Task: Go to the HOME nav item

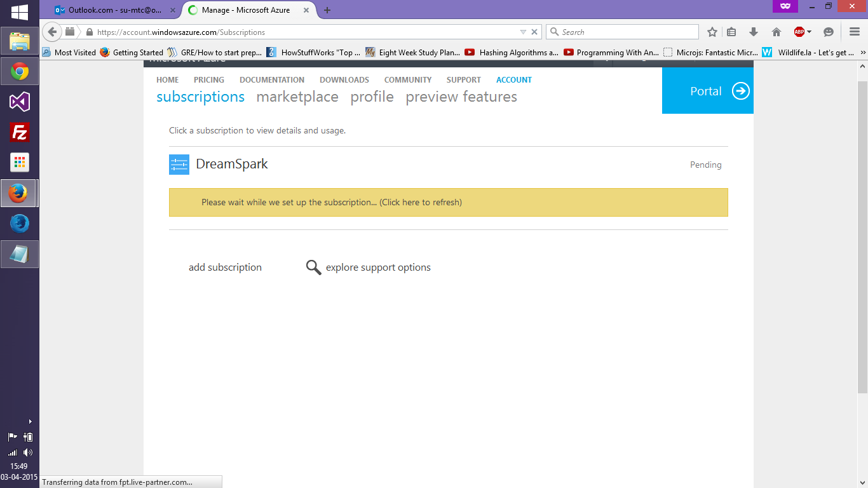Action: point(168,80)
